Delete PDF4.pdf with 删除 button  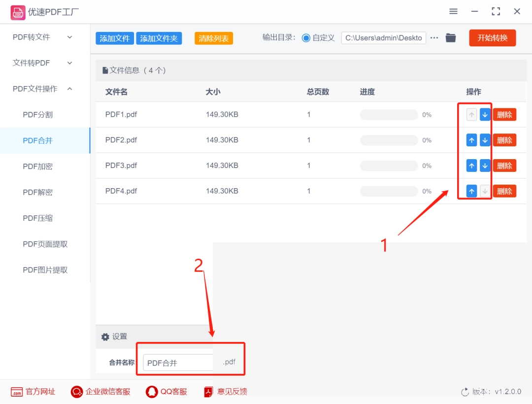tap(504, 191)
